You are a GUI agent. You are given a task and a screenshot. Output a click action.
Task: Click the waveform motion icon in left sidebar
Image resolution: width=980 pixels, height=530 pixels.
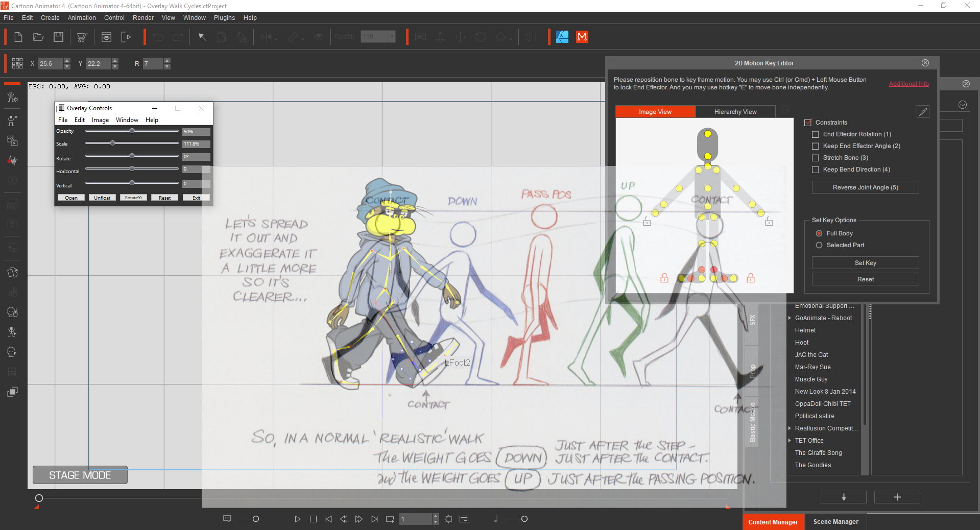[x=13, y=160]
